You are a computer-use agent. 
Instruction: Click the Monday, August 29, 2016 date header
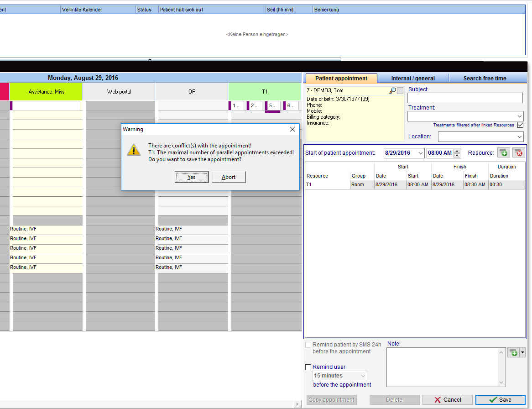[x=83, y=78]
